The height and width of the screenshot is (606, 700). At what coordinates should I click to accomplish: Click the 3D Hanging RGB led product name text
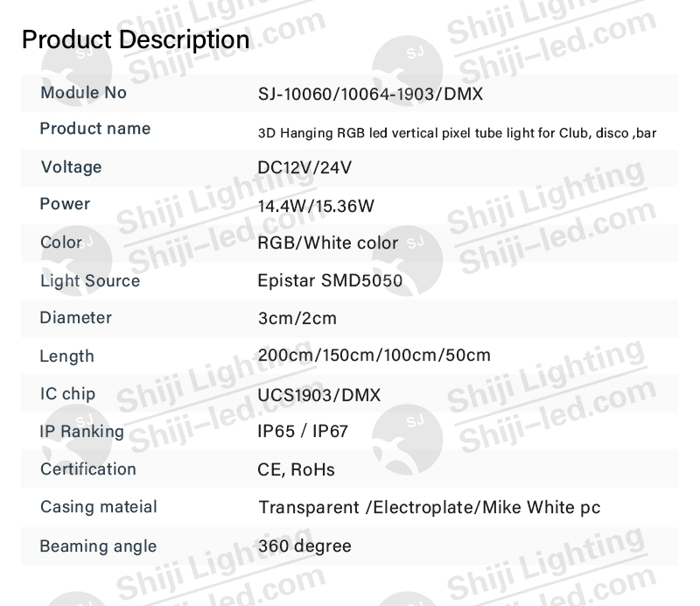click(x=457, y=133)
